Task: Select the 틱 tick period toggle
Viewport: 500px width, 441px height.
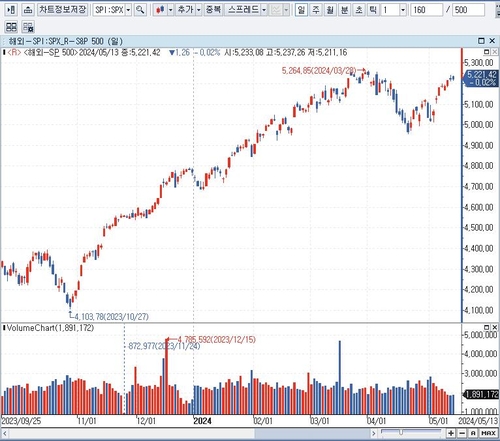Action: click(x=373, y=10)
